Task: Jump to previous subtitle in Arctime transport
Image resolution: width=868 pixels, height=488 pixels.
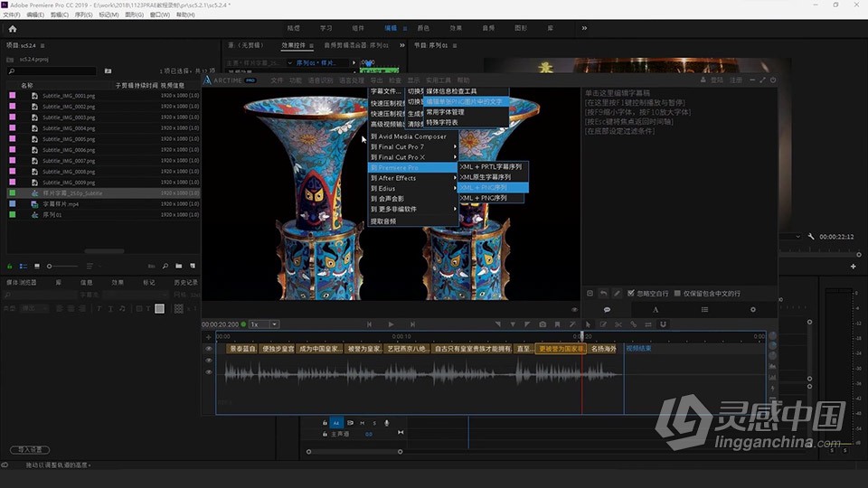Action: (369, 324)
